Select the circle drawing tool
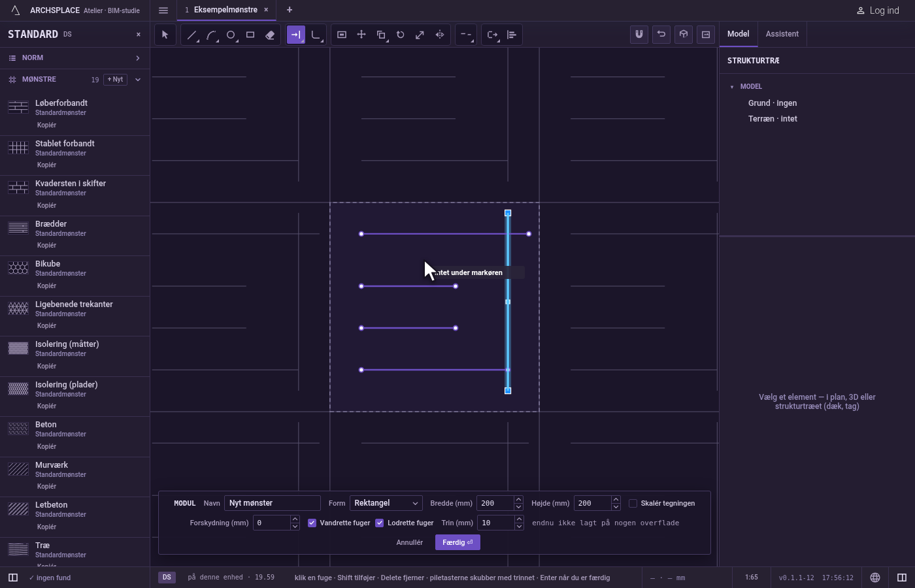 (231, 35)
